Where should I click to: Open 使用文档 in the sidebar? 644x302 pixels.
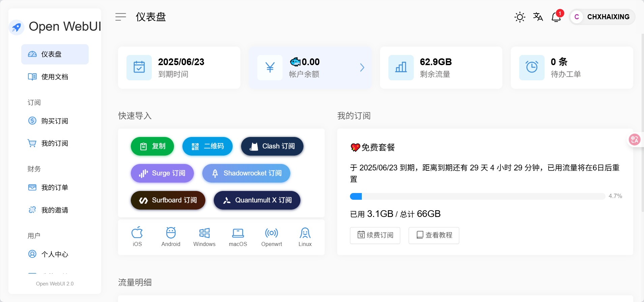tap(55, 77)
